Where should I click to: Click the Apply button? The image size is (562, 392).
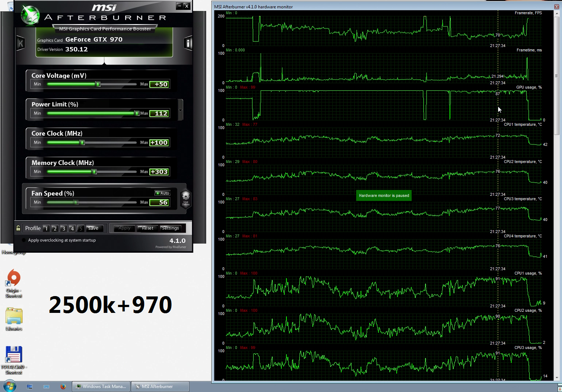[x=124, y=228]
